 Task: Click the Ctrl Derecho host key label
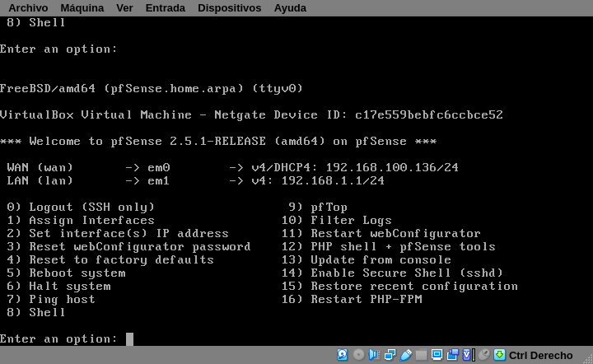pos(540,356)
